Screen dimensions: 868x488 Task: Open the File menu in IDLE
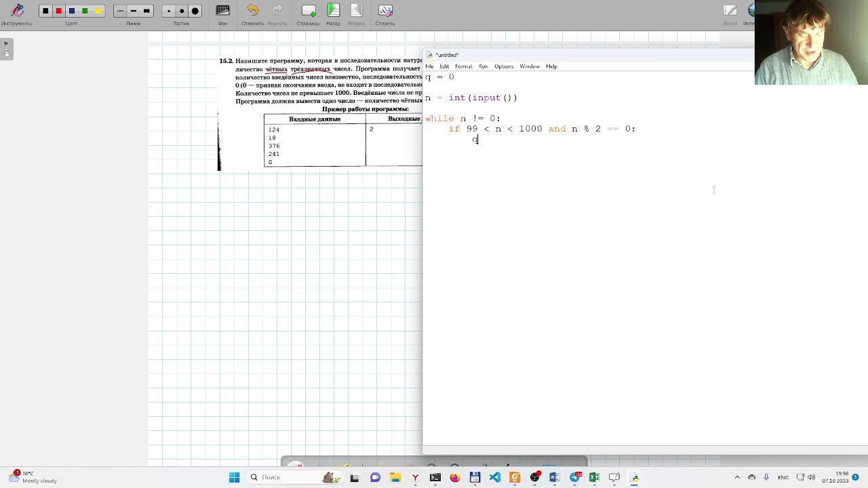429,66
